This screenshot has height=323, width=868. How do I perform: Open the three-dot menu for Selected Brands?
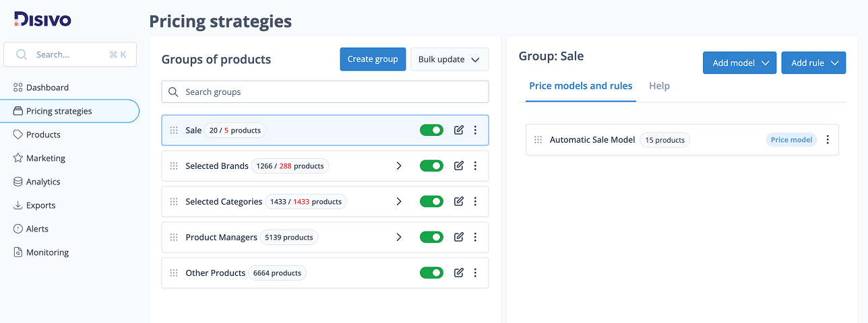coord(475,166)
